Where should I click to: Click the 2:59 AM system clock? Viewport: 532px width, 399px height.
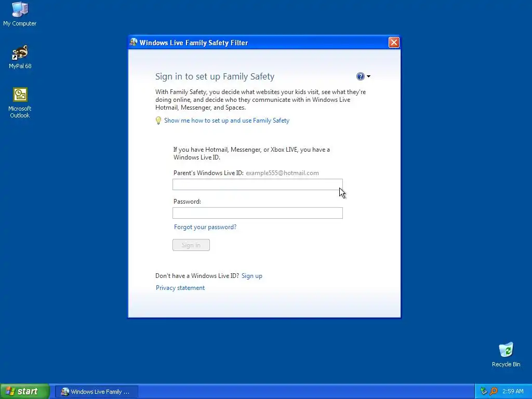click(513, 391)
